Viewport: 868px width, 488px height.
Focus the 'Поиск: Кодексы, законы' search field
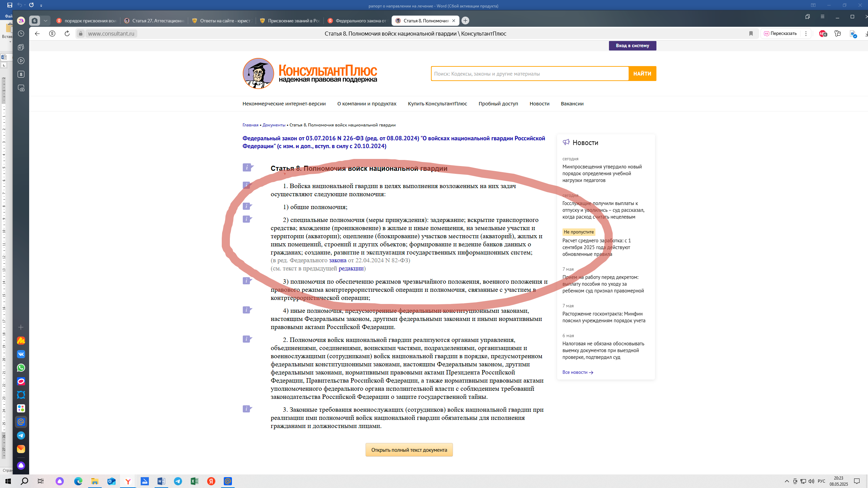(530, 74)
